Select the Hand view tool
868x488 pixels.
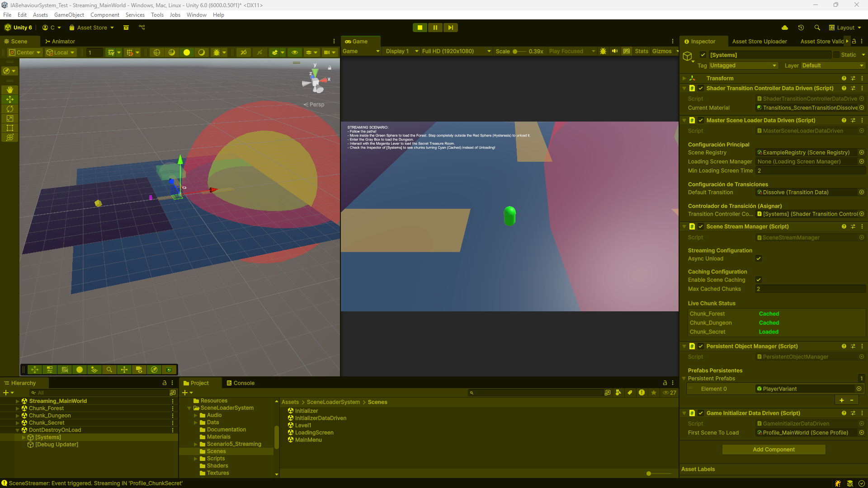point(9,90)
